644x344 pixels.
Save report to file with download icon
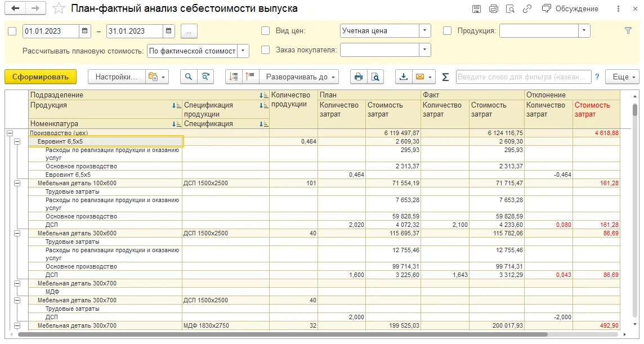(404, 77)
